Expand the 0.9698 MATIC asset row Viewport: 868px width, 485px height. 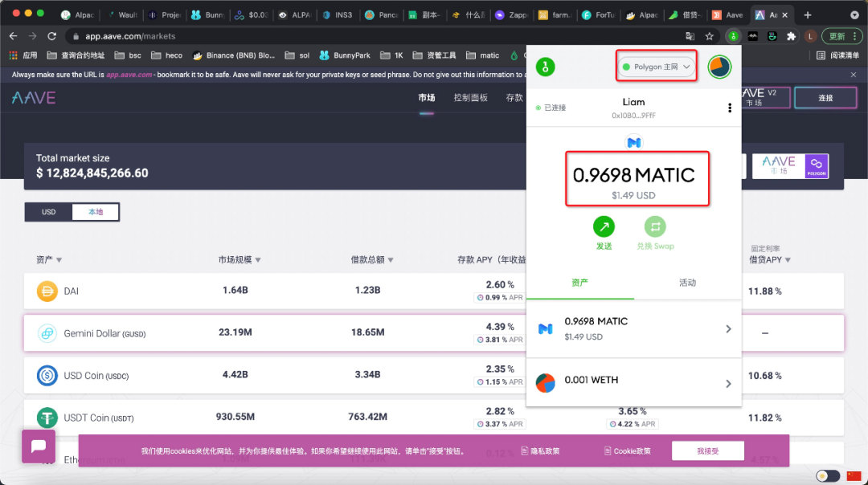(x=728, y=328)
